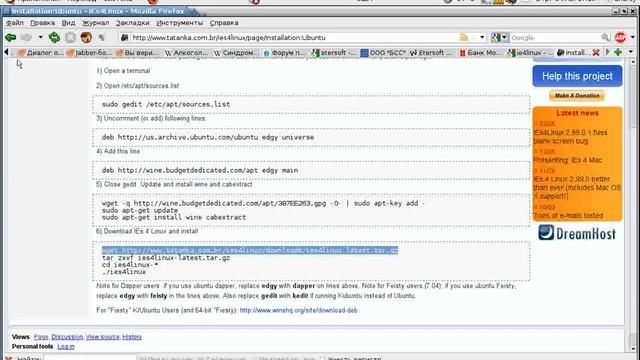Screen dimensions: 640x360
Task: Open the 'Page' view link
Action: [x=41, y=337]
